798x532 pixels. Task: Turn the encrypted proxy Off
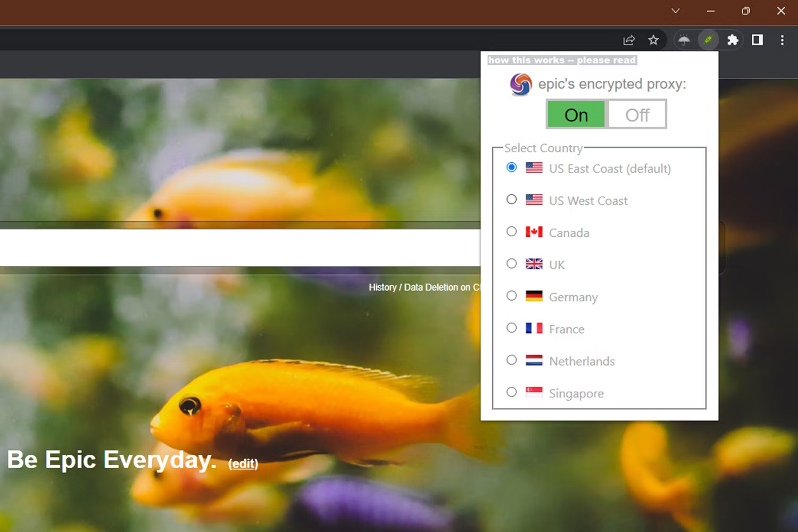click(637, 114)
